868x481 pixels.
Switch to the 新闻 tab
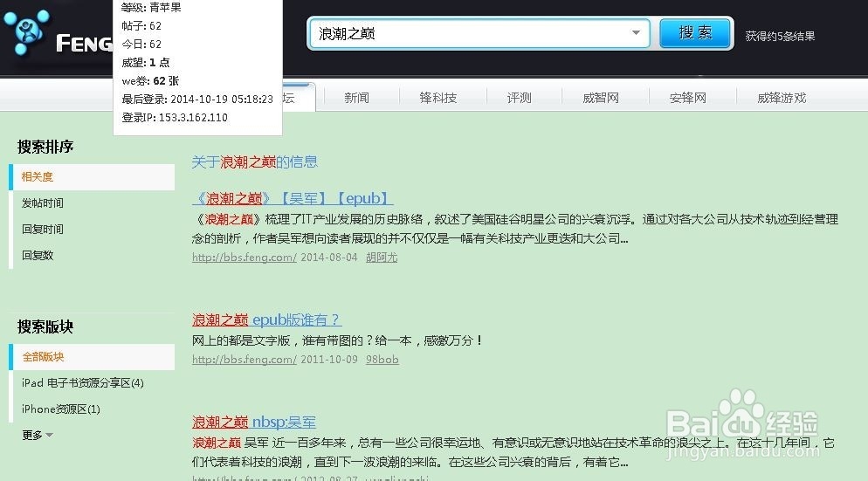click(356, 98)
